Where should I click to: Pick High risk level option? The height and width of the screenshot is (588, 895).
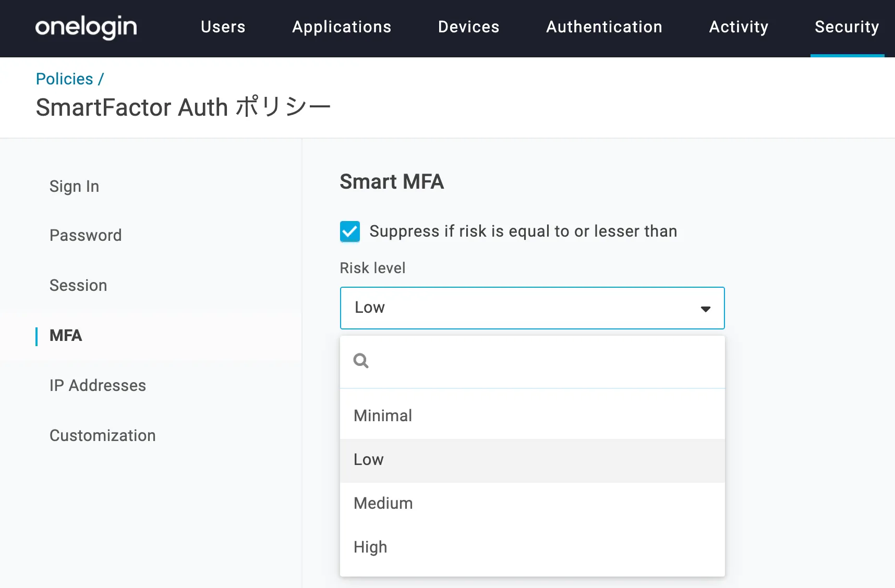tap(370, 547)
